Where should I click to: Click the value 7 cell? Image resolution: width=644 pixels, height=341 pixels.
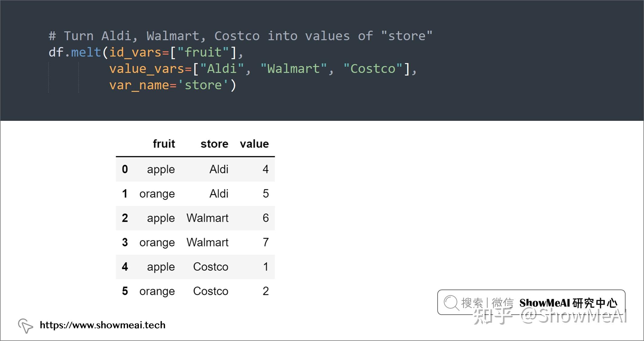[265, 243]
